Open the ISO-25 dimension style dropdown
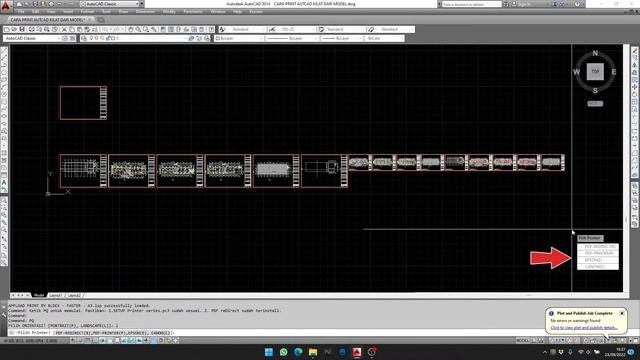 point(296,29)
